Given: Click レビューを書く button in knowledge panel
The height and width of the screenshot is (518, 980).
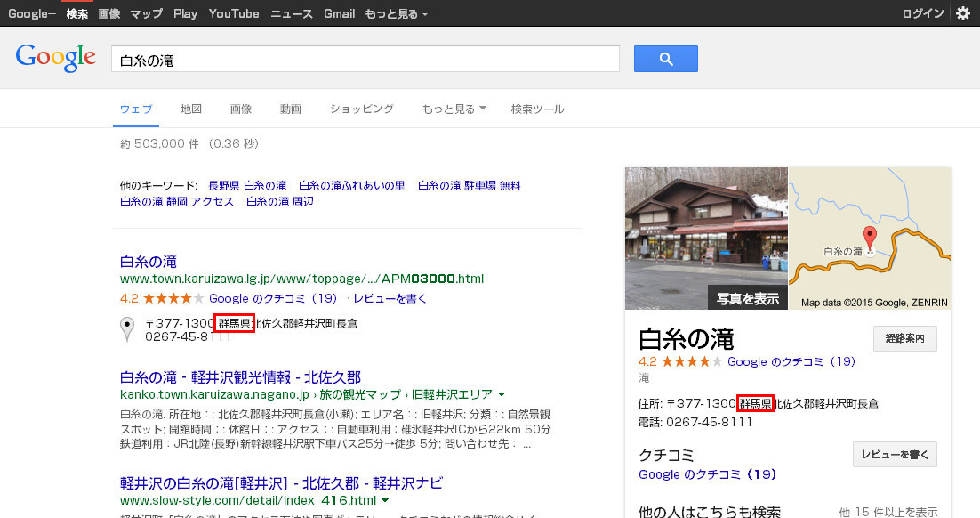Looking at the screenshot, I should click(895, 455).
